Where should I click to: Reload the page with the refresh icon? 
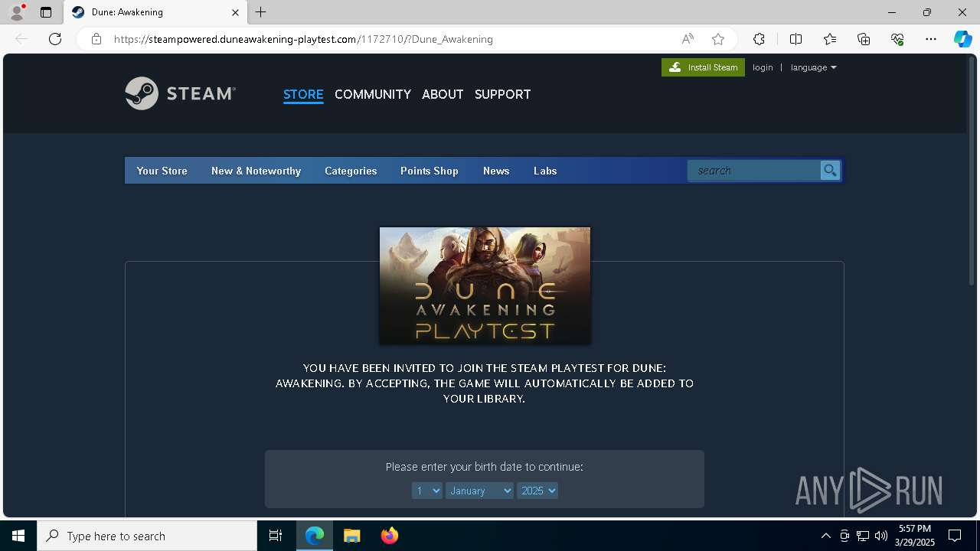pyautogui.click(x=55, y=39)
